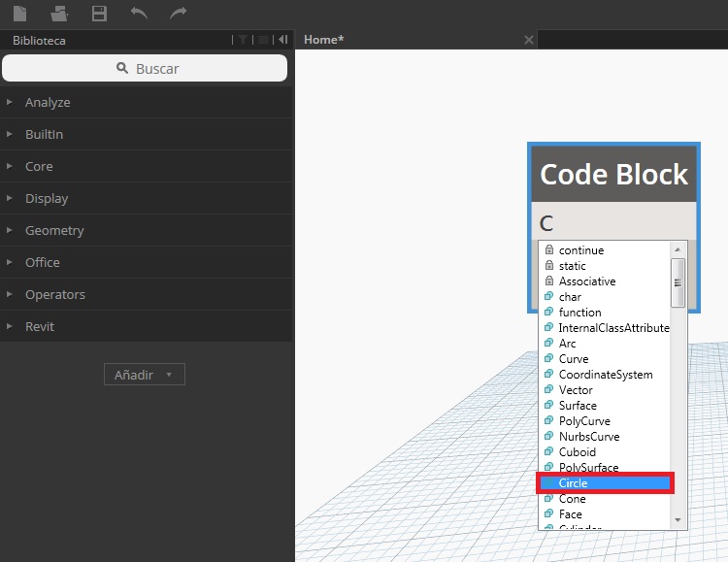Open the Añadir dropdown button
Screen dimensions: 728x562
coord(144,375)
